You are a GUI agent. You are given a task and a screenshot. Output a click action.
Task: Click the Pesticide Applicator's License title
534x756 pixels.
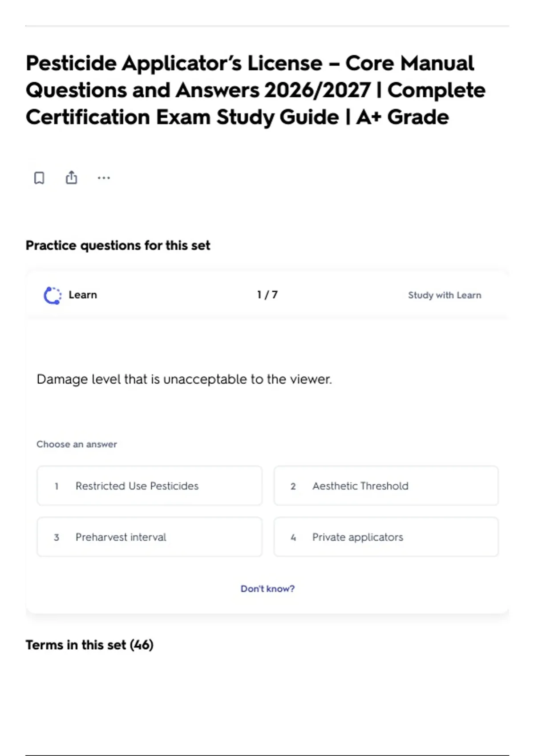pos(255,90)
